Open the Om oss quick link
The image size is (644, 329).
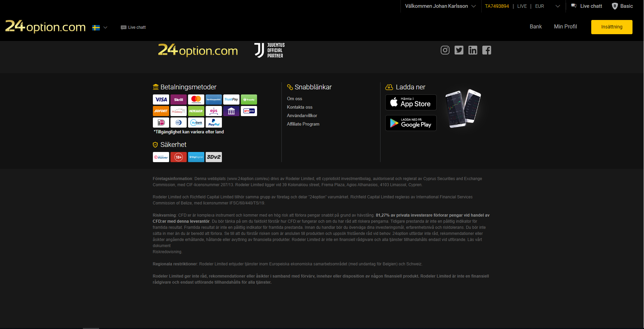pyautogui.click(x=295, y=99)
